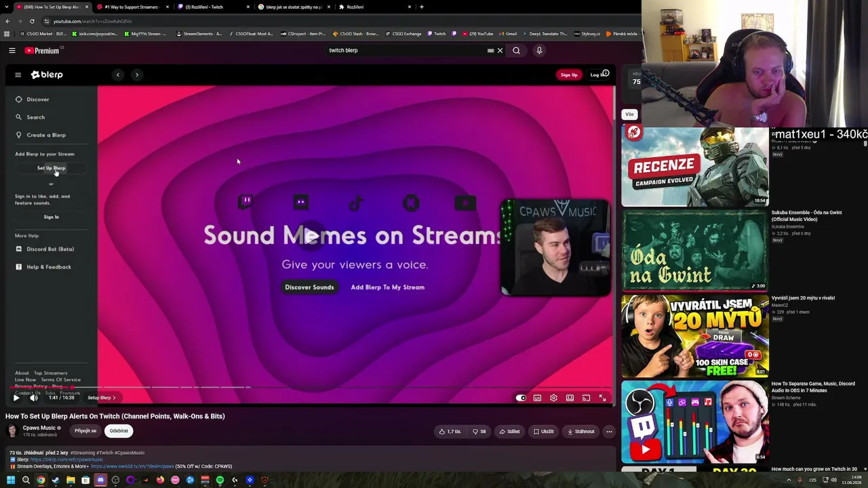Switch to the 'Rozšíření' extensions browser tab
The image size is (868, 488).
pyautogui.click(x=374, y=7)
